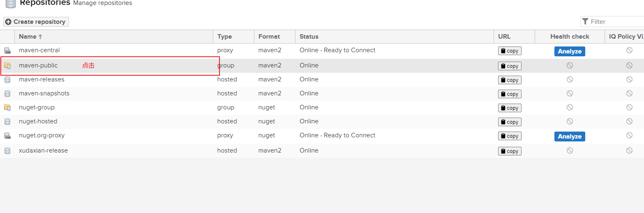This screenshot has width=644, height=213.
Task: Click the maven-central proxy repository icon
Action: pos(7,51)
